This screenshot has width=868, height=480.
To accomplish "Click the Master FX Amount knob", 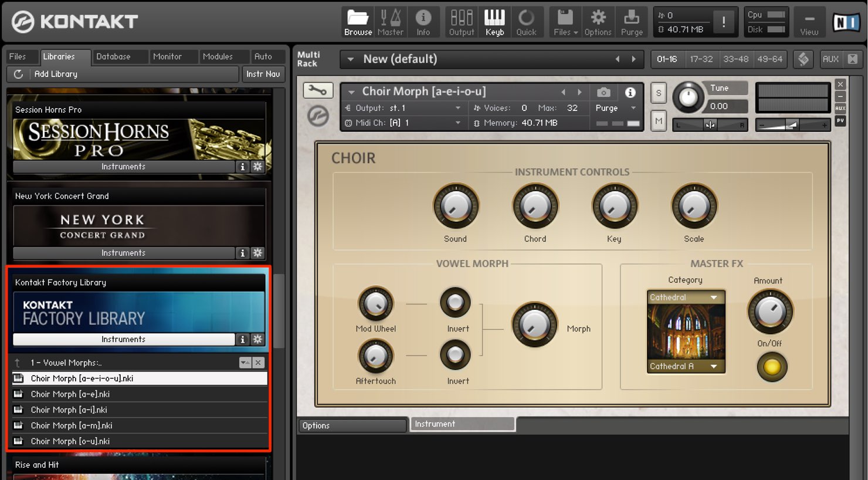I will tap(769, 310).
